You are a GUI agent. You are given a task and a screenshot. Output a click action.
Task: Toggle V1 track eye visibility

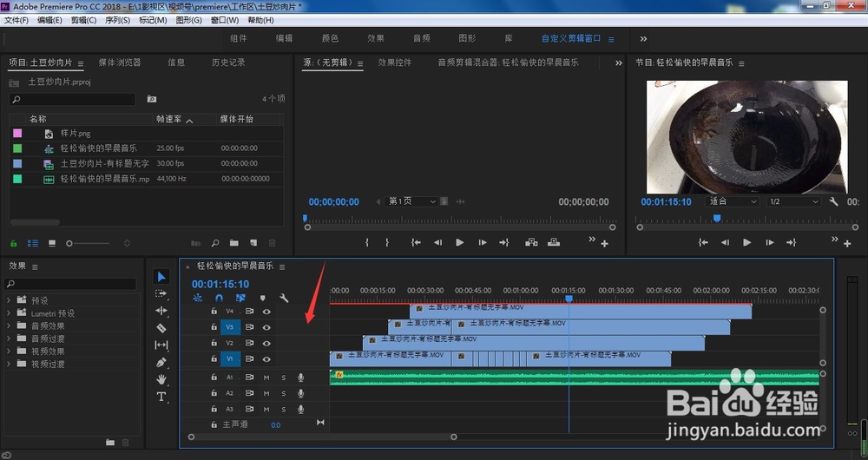[266, 359]
